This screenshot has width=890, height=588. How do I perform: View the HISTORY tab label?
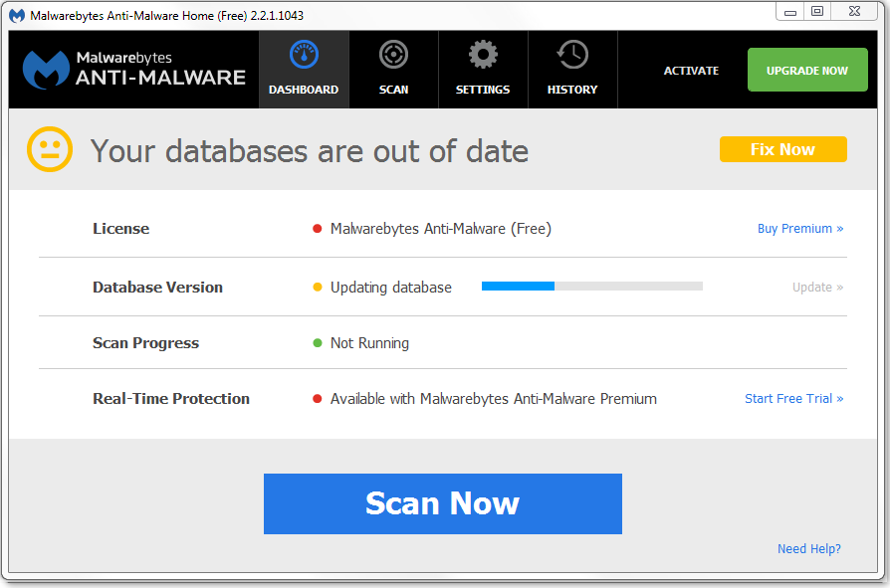point(572,90)
